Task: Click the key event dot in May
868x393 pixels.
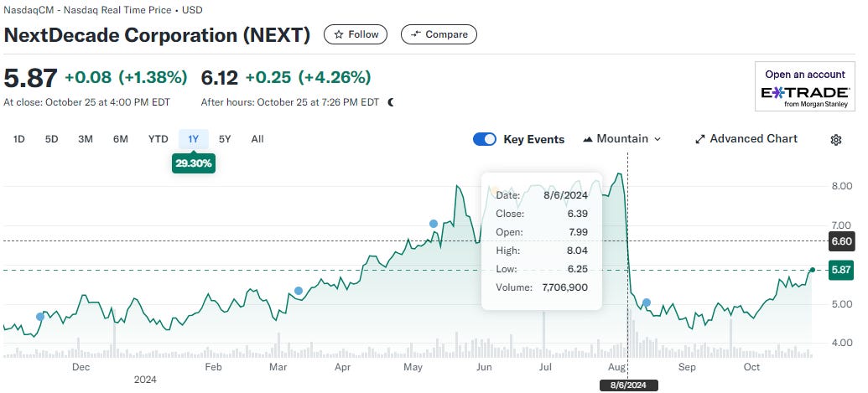Action: [x=434, y=224]
